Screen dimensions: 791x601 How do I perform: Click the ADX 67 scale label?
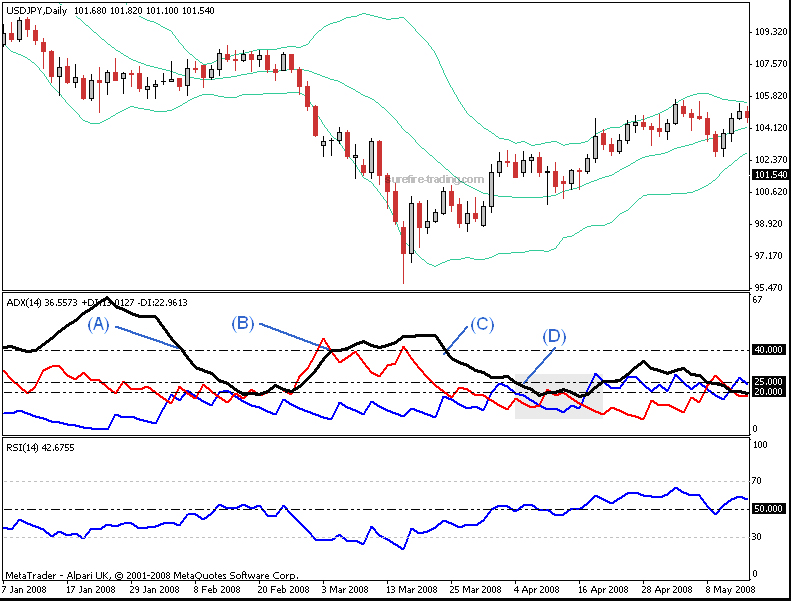pos(757,300)
